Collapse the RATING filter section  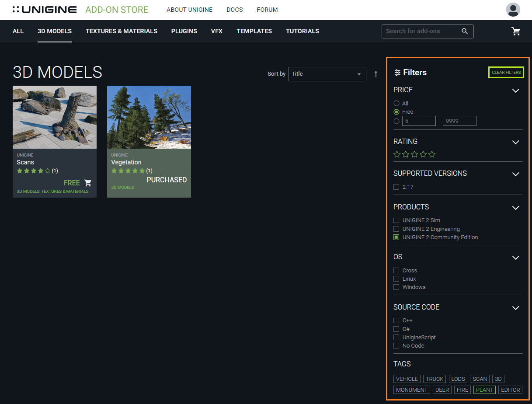click(x=516, y=142)
